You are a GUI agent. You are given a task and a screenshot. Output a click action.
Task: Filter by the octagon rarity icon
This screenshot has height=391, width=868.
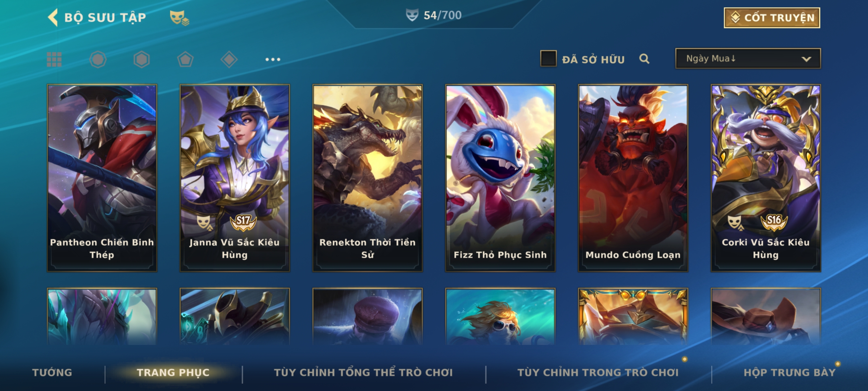pos(98,59)
